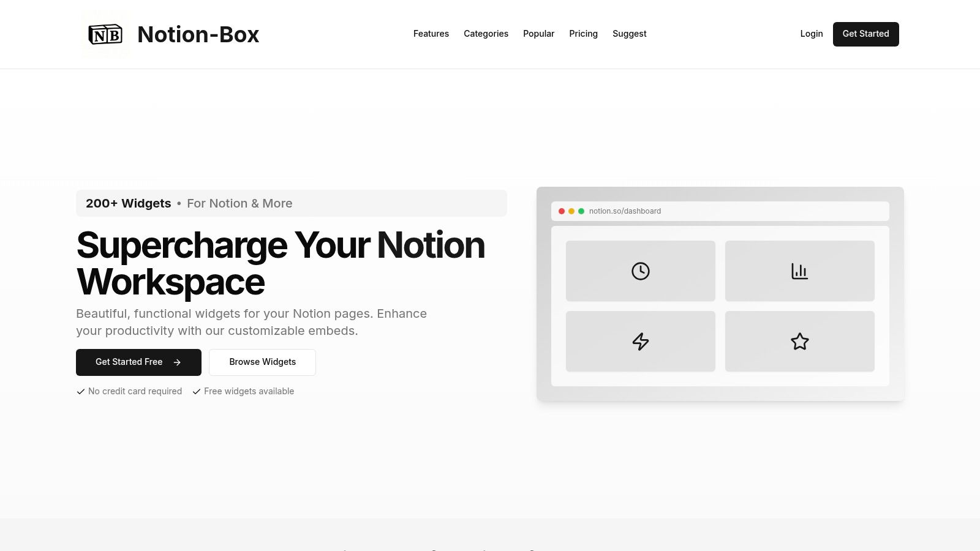Open the Suggest page
Image resolution: width=980 pixels, height=551 pixels.
[x=629, y=34]
